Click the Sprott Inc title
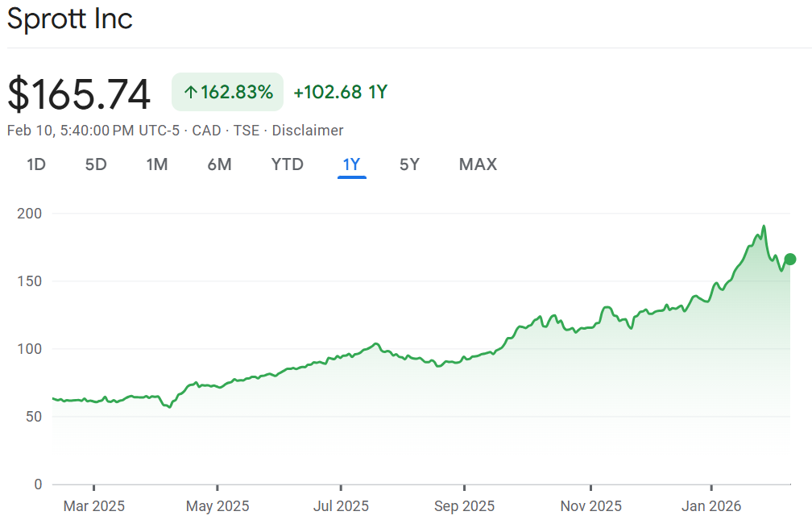The height and width of the screenshot is (528, 812). [x=70, y=19]
